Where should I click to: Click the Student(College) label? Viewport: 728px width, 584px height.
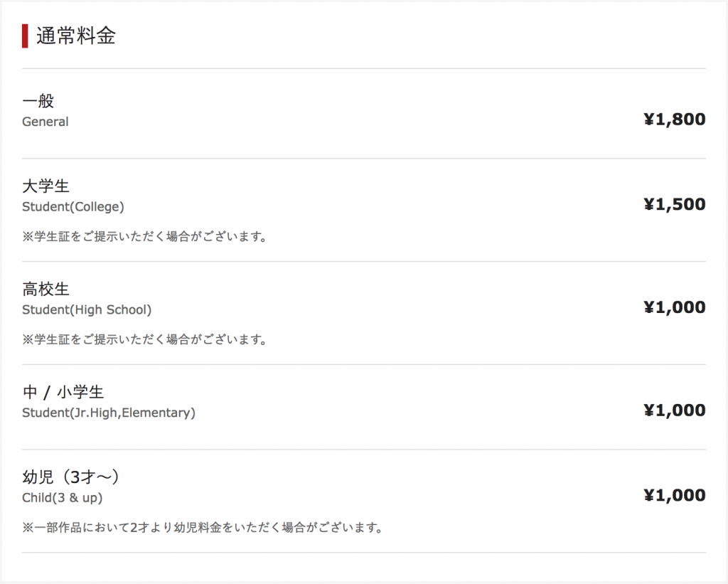(73, 207)
